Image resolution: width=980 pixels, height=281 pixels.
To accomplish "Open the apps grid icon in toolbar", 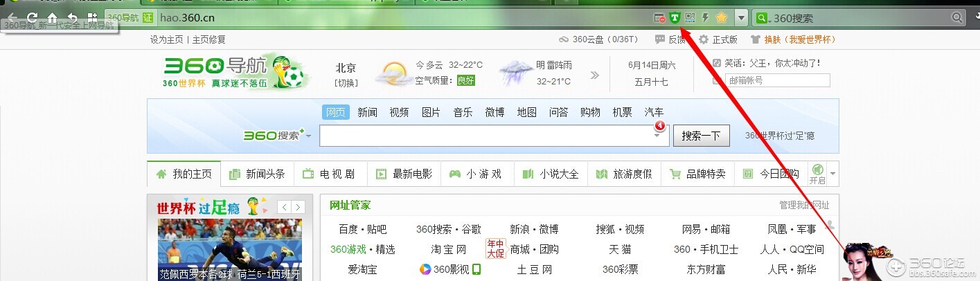I will pos(93,17).
